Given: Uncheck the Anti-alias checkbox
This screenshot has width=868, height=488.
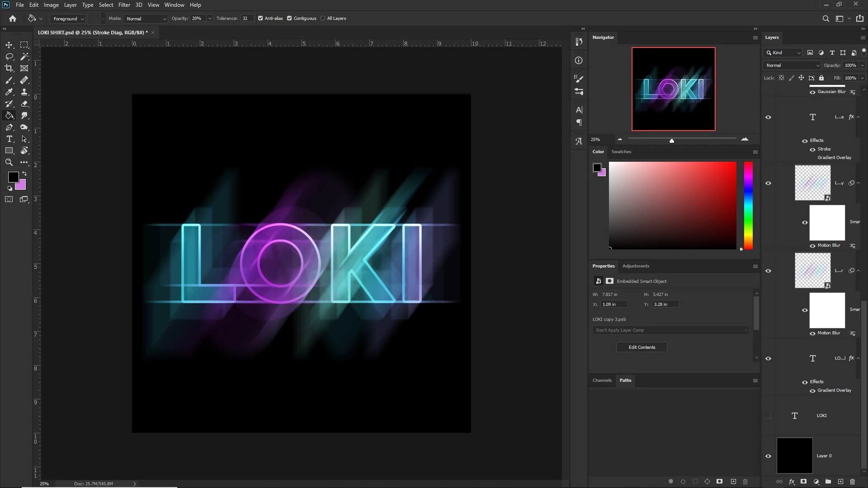Looking at the screenshot, I should 260,19.
